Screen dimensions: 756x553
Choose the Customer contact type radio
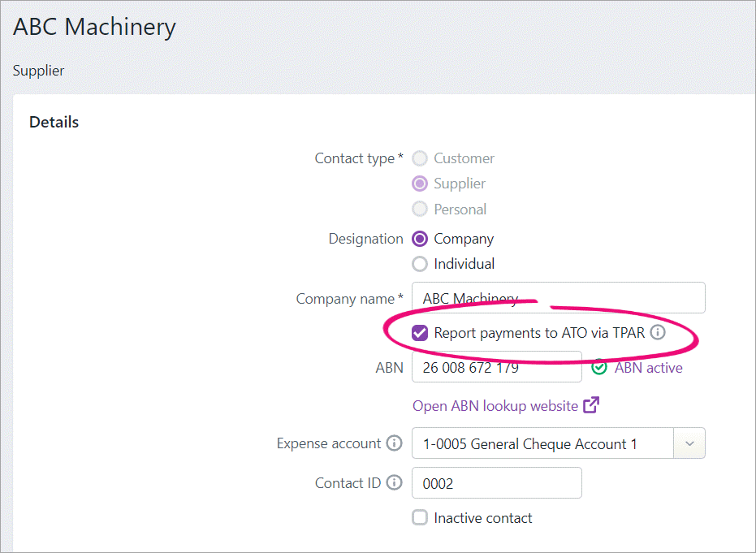[x=420, y=158]
